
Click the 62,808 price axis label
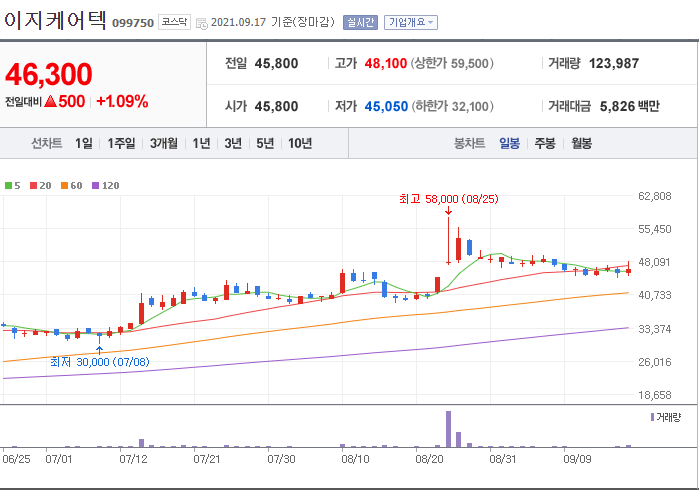click(x=654, y=196)
